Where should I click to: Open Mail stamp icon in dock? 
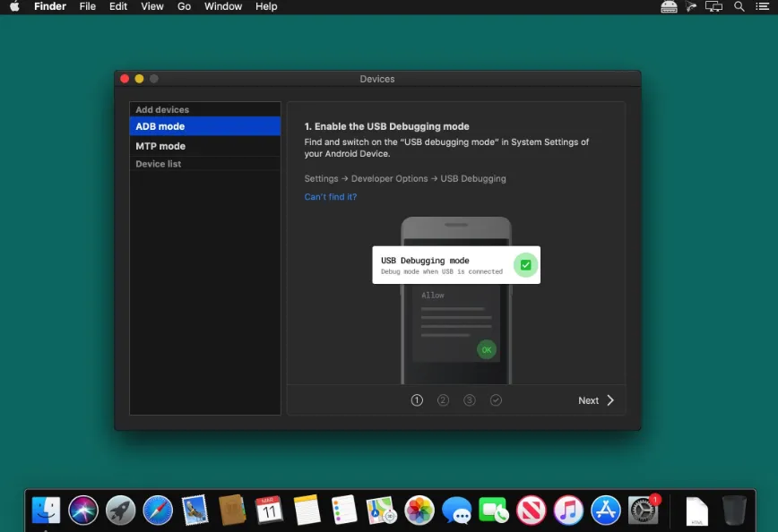click(x=195, y=510)
